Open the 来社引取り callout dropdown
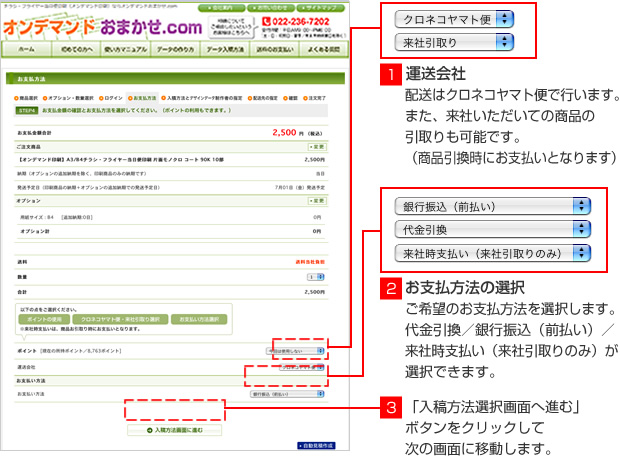 (x=454, y=43)
